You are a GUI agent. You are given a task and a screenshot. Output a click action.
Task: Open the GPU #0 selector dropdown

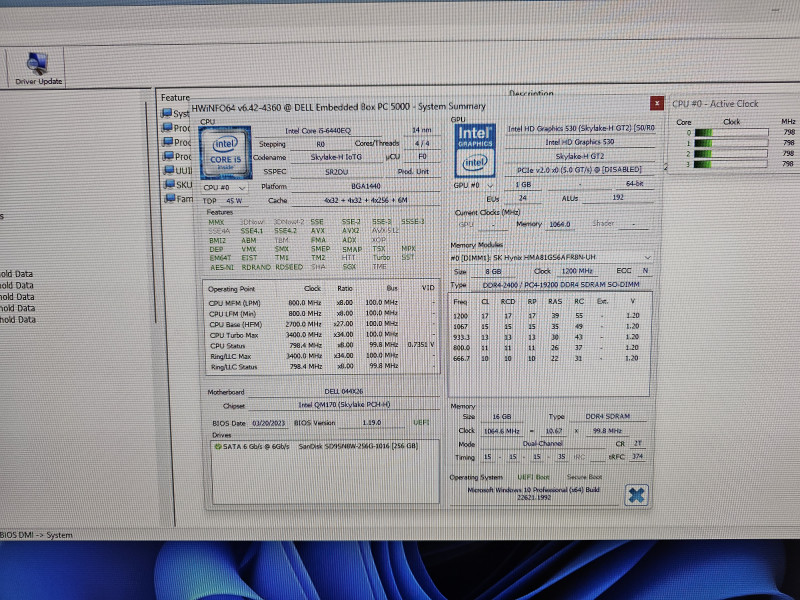pos(474,185)
